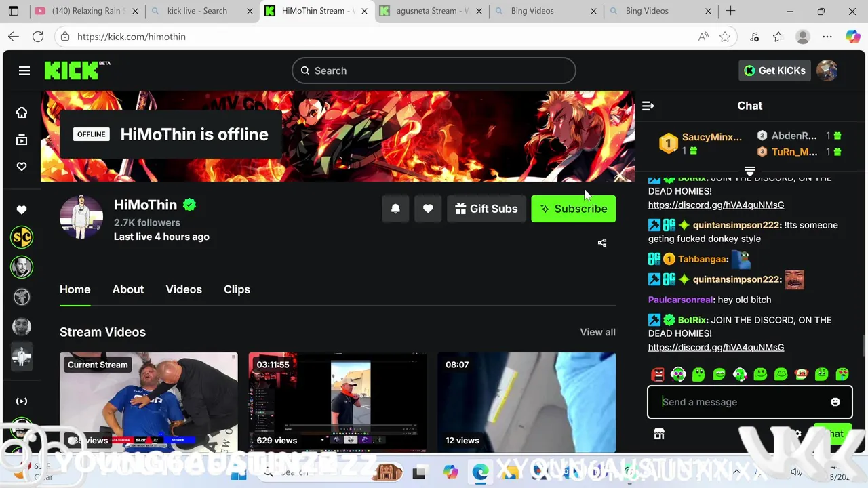Image resolution: width=868 pixels, height=488 pixels.
Task: Collapse the chat panel with the arrow icon
Action: coord(648,106)
